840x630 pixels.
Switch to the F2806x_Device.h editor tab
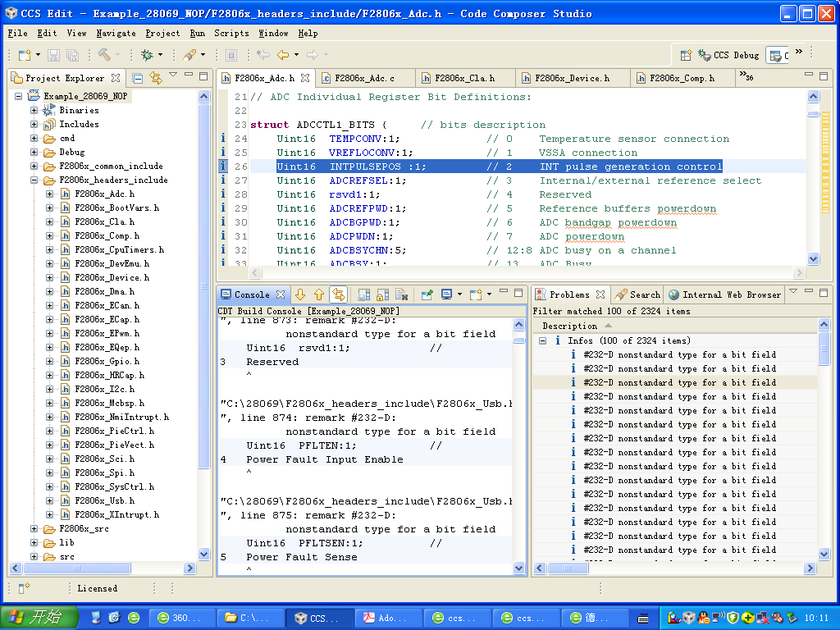[571, 78]
